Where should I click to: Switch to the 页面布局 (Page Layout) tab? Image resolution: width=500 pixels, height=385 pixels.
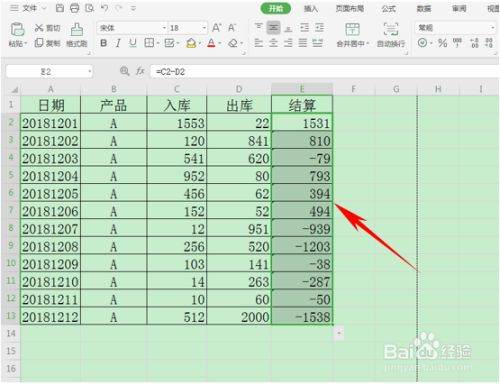350,9
